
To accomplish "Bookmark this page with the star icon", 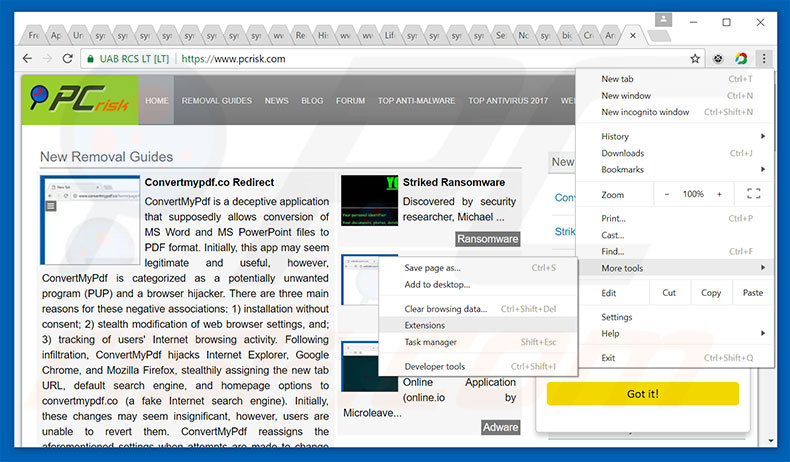I will click(693, 59).
